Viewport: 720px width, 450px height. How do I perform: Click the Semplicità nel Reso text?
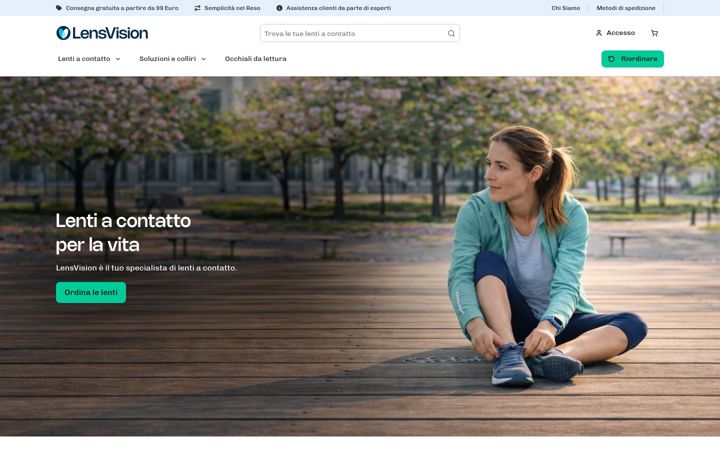click(x=232, y=8)
